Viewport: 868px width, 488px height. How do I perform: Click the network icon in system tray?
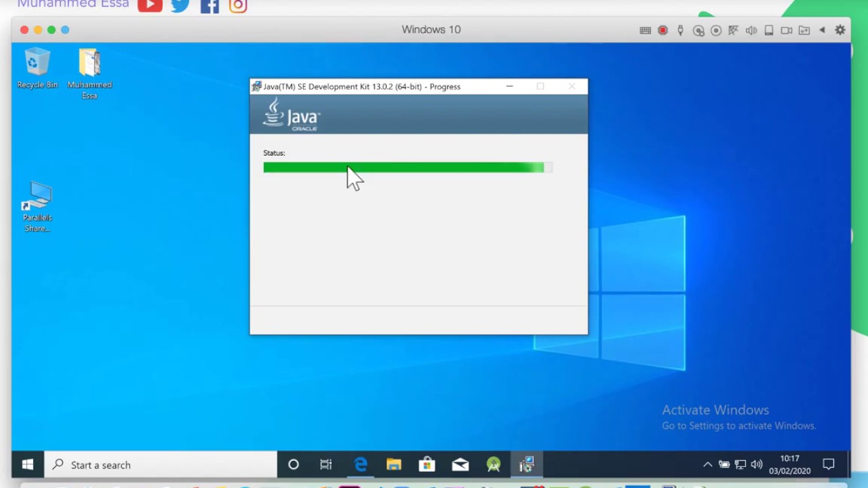pos(741,465)
